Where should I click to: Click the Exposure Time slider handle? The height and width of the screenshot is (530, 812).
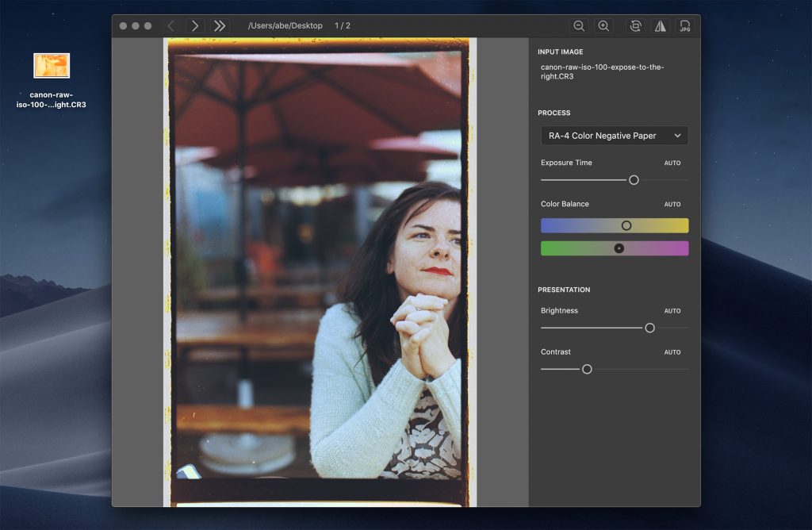[634, 180]
